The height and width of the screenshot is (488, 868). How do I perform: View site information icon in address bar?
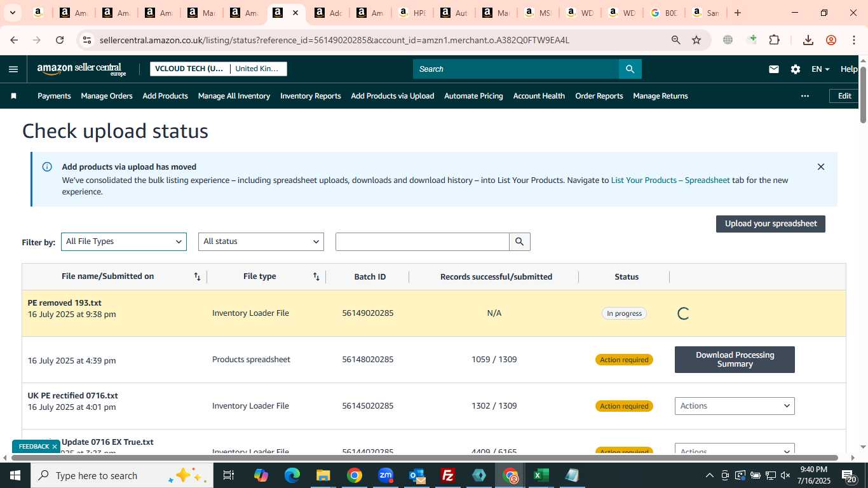(87, 40)
